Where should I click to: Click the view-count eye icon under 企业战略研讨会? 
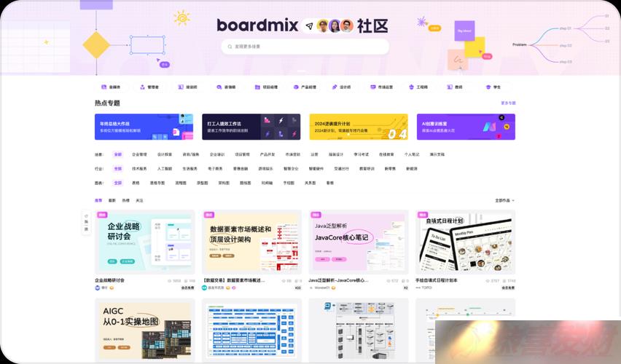point(169,281)
